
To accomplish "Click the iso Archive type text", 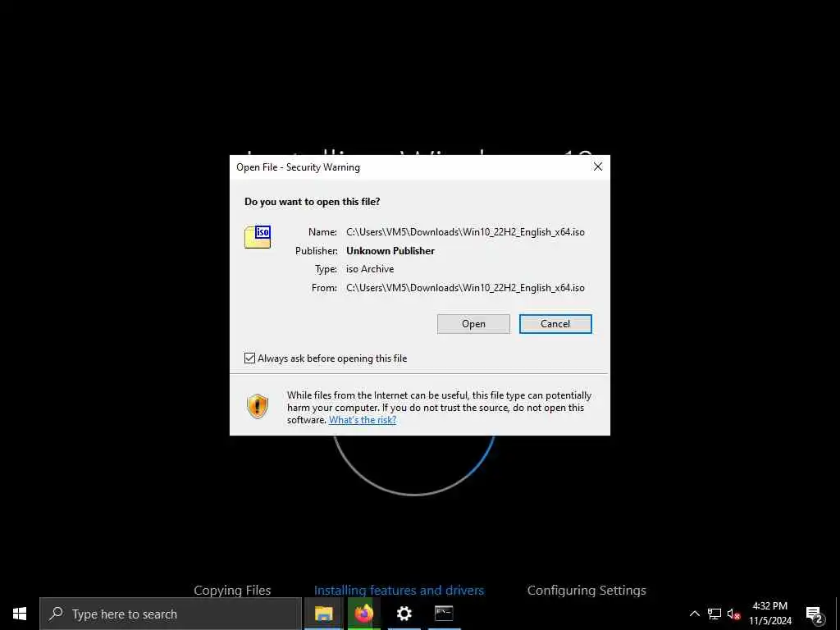I will click(x=370, y=269).
